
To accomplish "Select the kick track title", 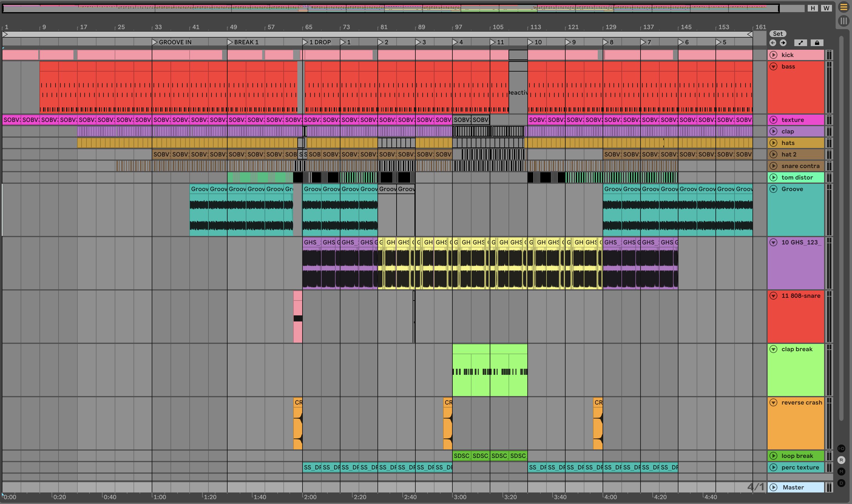I will [787, 55].
